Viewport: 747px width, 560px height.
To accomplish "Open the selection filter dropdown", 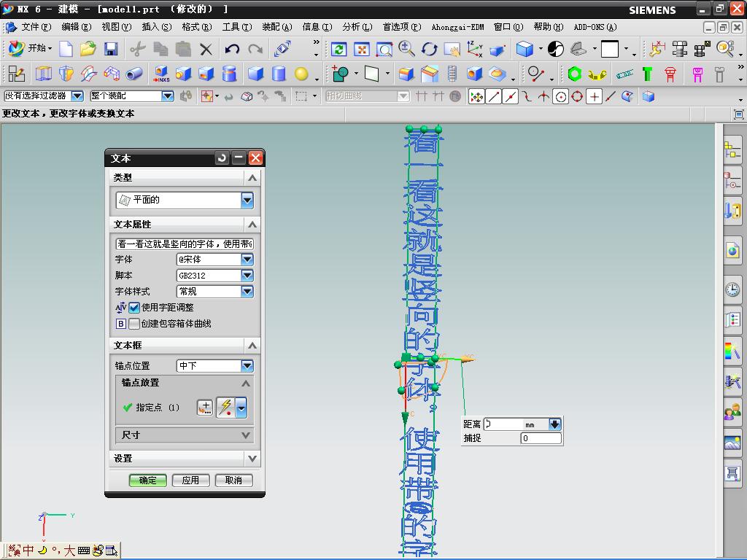I will (x=77, y=96).
